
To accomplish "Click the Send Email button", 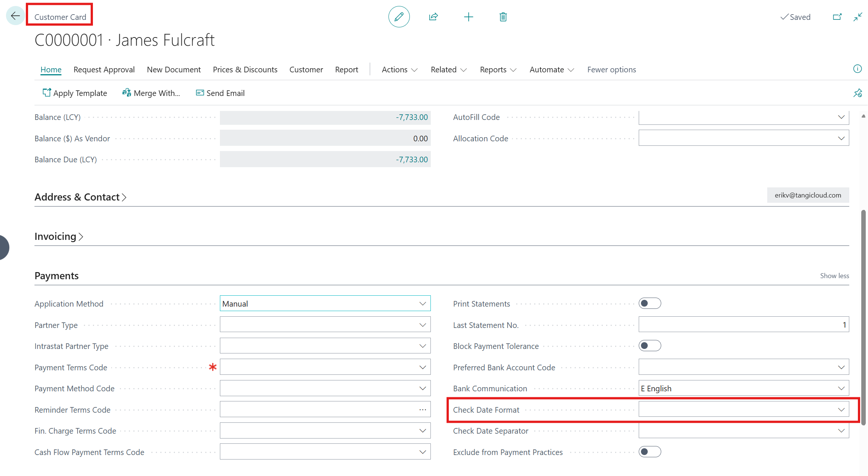I will (x=220, y=93).
